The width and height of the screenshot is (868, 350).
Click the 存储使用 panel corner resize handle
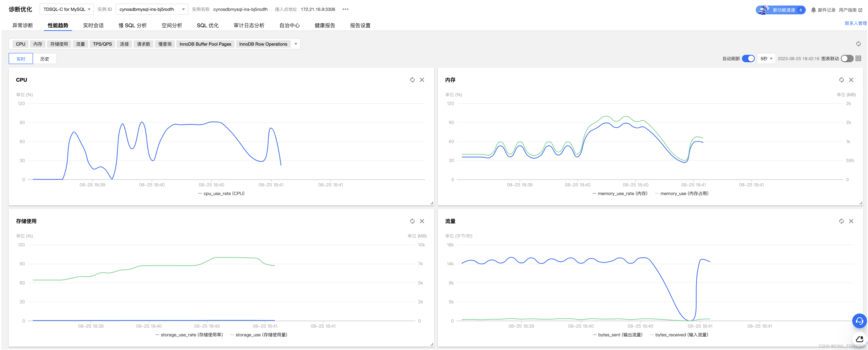tap(432, 344)
